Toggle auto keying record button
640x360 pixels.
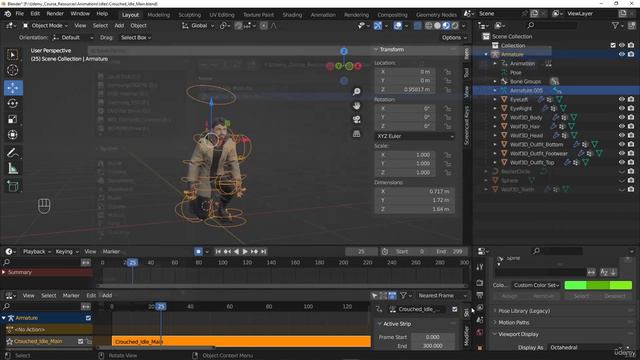point(198,251)
